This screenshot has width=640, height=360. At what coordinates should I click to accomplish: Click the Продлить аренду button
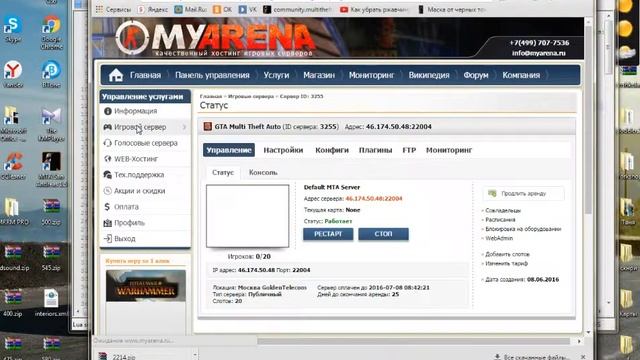click(x=524, y=193)
